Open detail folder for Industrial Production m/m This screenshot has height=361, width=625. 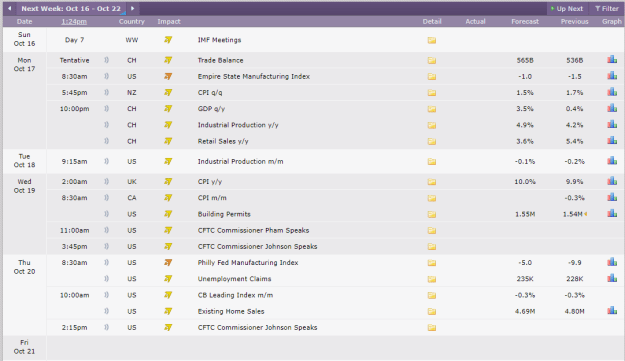[432, 162]
